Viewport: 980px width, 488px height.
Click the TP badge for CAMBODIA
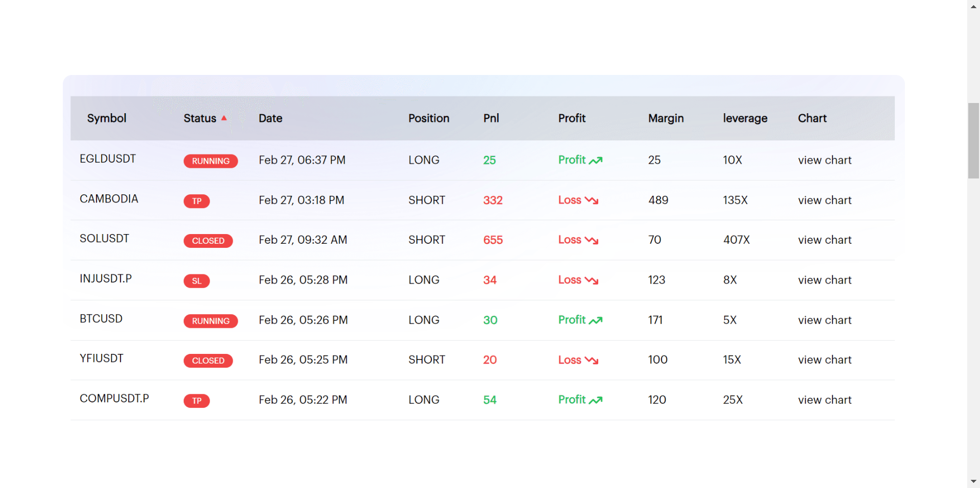pos(197,201)
